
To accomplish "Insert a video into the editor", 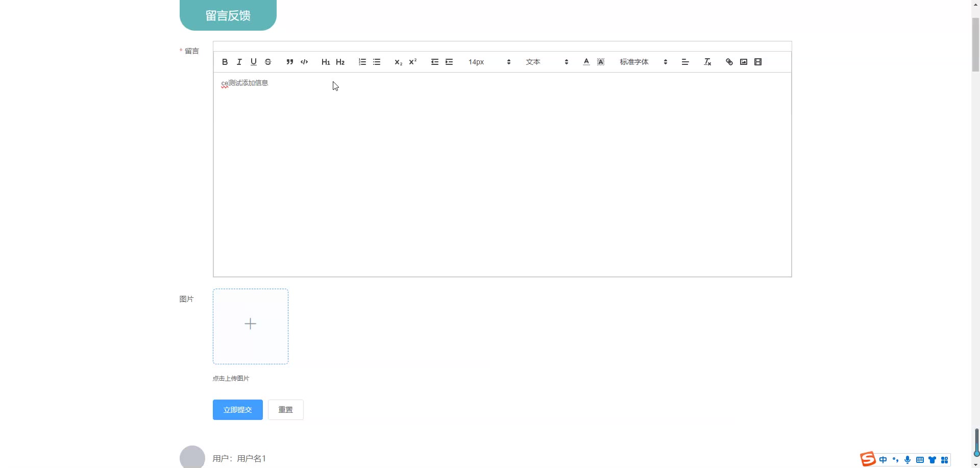I will click(x=758, y=62).
